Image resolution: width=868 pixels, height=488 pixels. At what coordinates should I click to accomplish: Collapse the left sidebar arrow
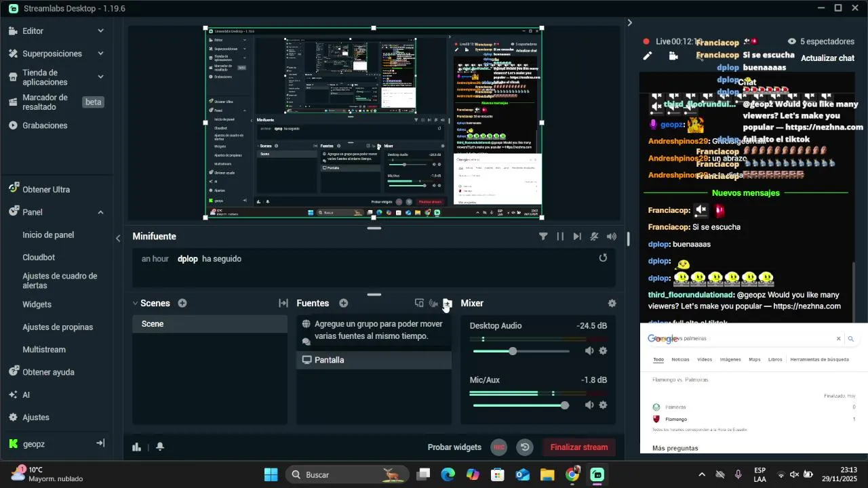click(118, 238)
